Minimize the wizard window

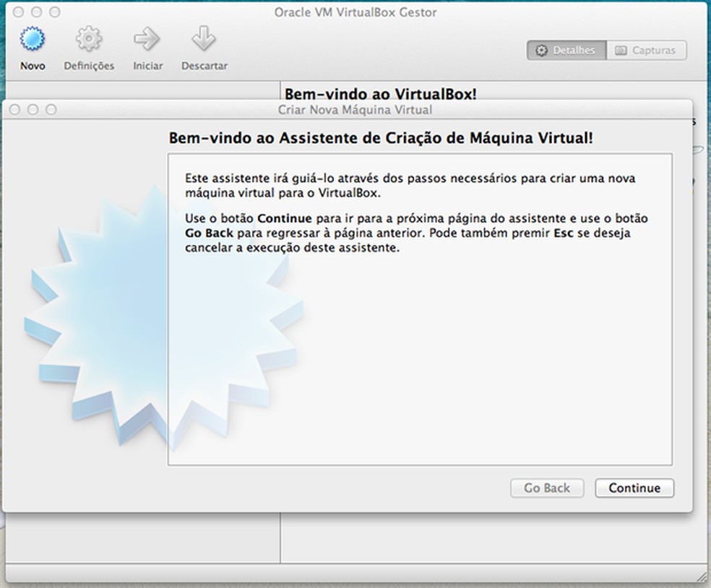point(33,110)
